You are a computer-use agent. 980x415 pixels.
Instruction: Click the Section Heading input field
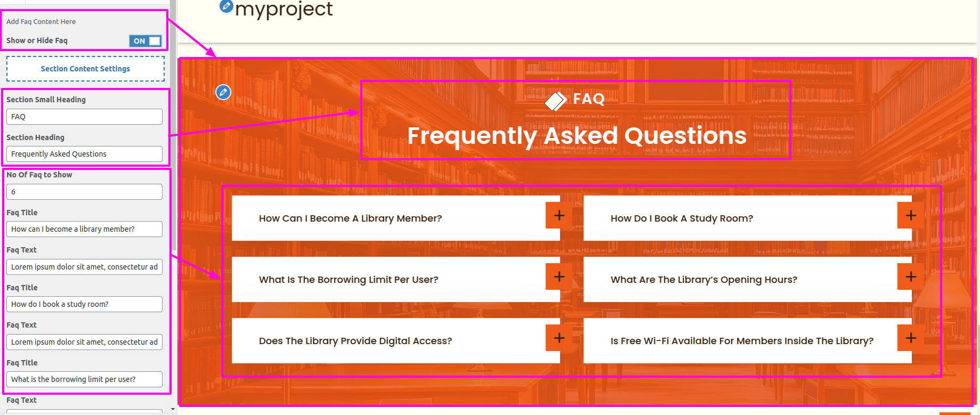tap(84, 154)
